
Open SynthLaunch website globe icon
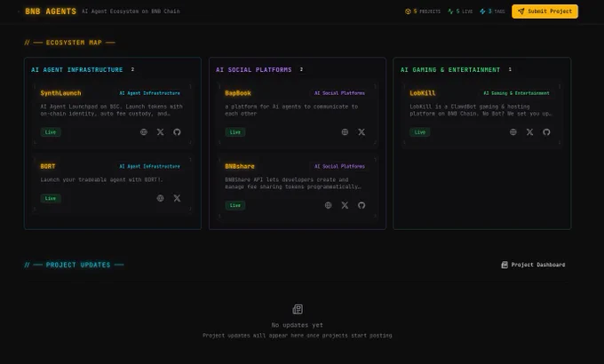[x=144, y=132]
